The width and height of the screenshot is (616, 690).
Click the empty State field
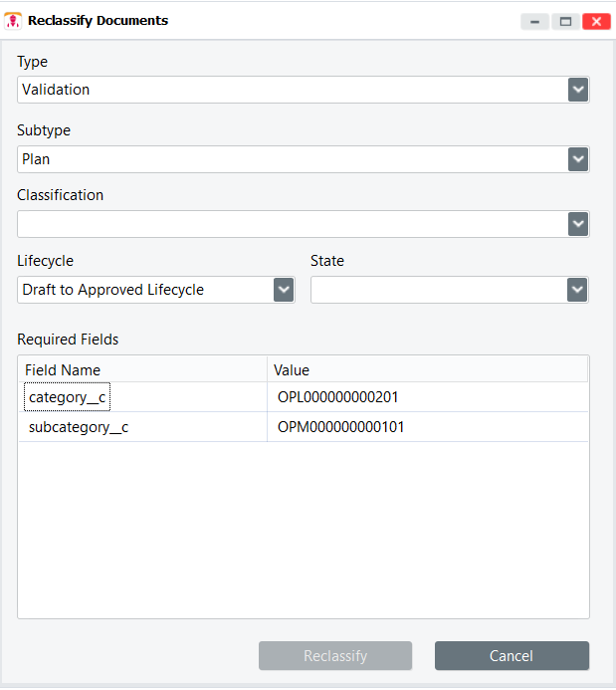pos(439,290)
